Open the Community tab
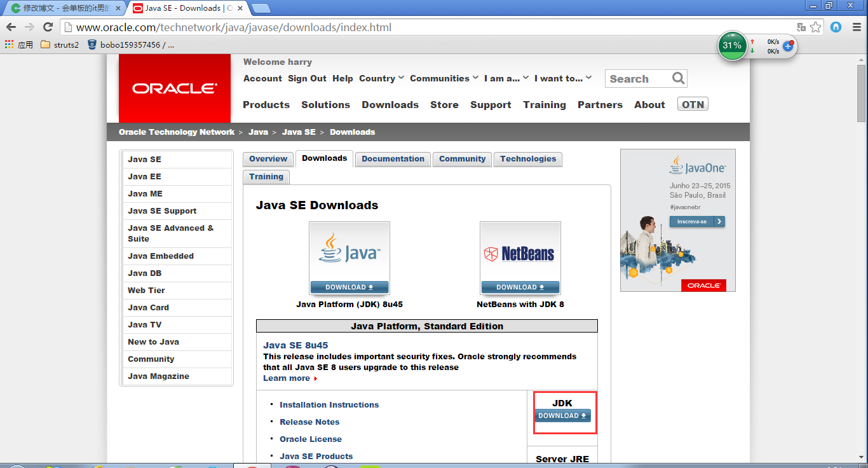Viewport: 868px width, 468px height. [462, 159]
